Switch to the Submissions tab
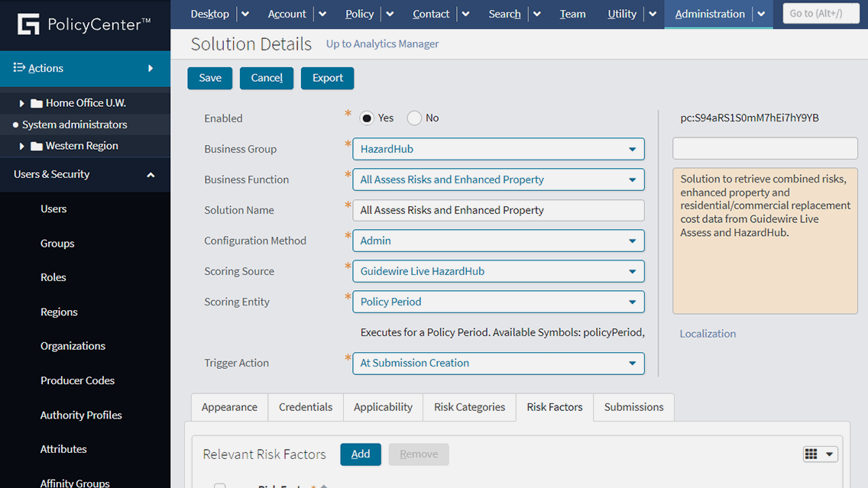This screenshot has width=868, height=488. [633, 407]
